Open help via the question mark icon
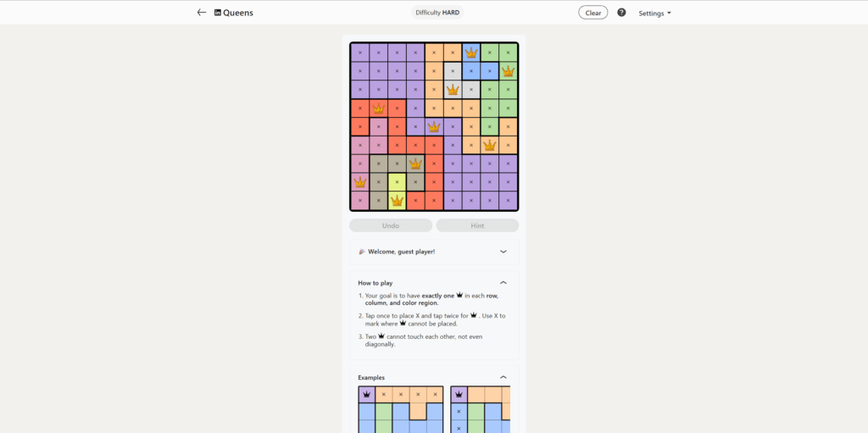This screenshot has width=868, height=433. (x=621, y=13)
